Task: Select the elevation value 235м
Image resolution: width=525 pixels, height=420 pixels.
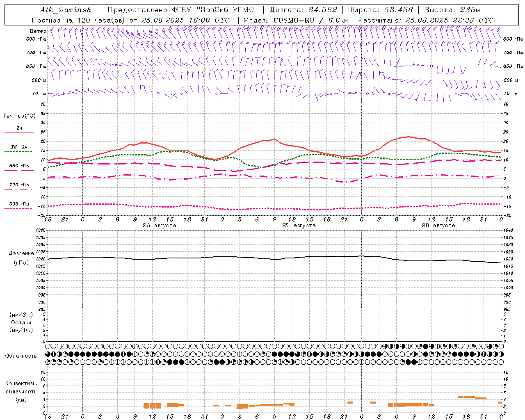Action: pos(470,10)
